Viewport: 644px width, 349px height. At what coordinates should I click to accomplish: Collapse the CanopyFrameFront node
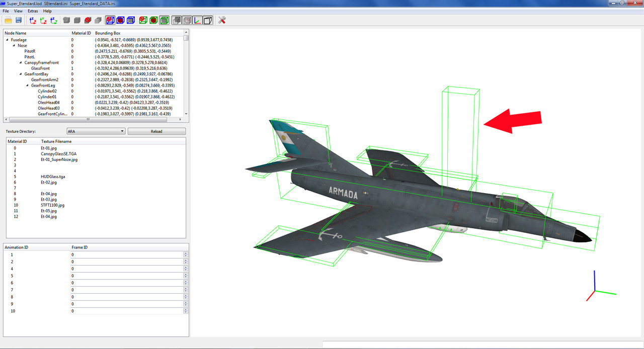pyautogui.click(x=21, y=63)
